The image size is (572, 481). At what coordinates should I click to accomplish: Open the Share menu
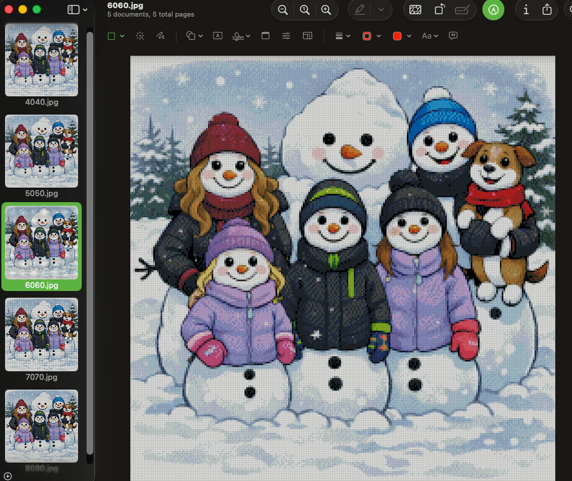pyautogui.click(x=547, y=10)
